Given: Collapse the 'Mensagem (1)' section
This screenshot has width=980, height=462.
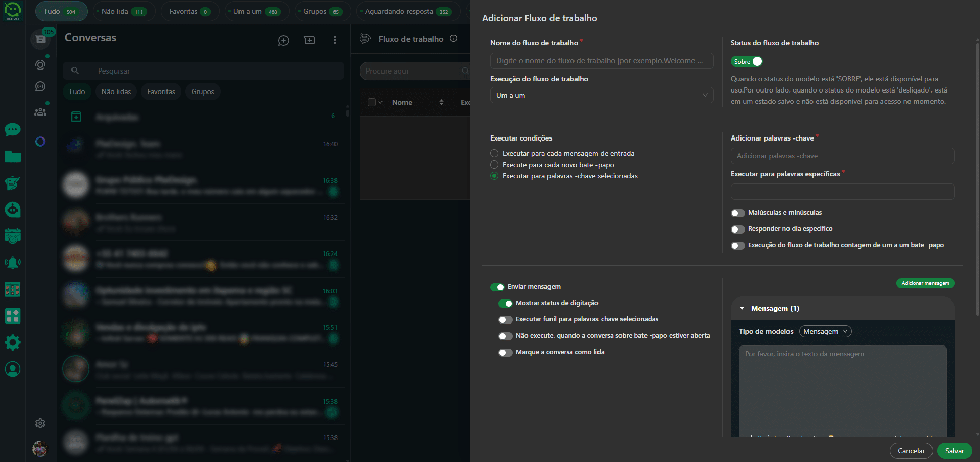Looking at the screenshot, I should (742, 308).
